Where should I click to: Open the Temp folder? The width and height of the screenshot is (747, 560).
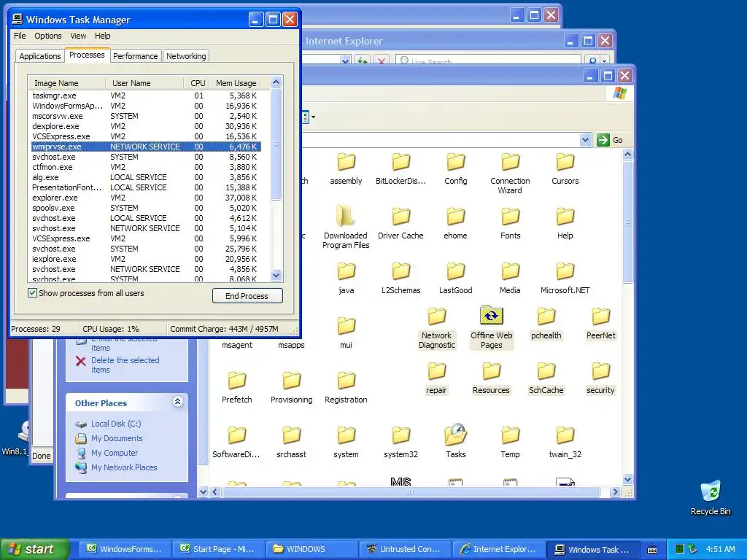pos(510,443)
